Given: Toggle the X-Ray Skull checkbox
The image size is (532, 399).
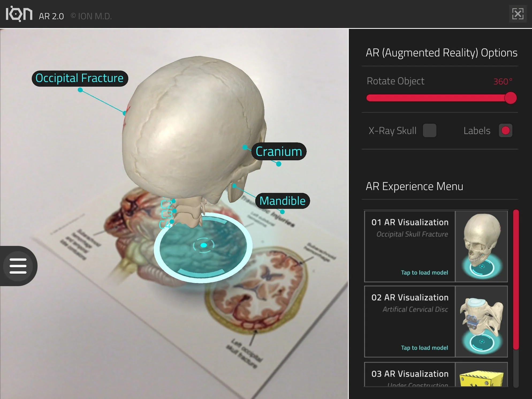Looking at the screenshot, I should pos(430,130).
